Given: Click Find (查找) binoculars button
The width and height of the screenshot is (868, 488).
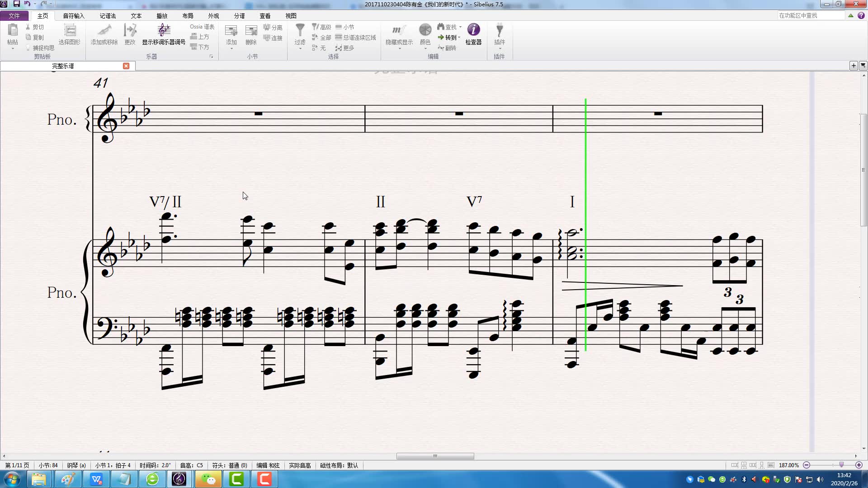Looking at the screenshot, I should tap(447, 27).
